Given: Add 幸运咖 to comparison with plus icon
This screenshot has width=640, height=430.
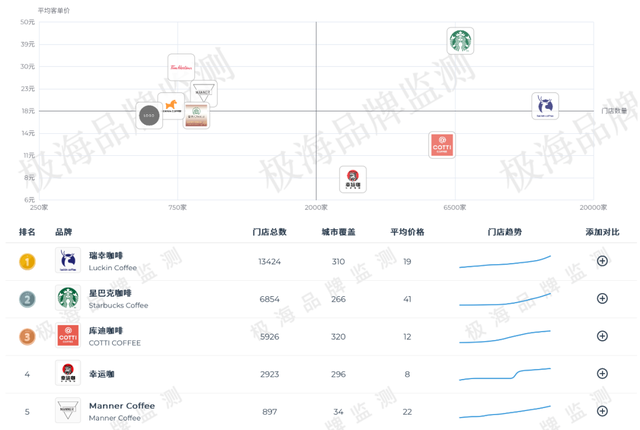Looking at the screenshot, I should point(602,373).
